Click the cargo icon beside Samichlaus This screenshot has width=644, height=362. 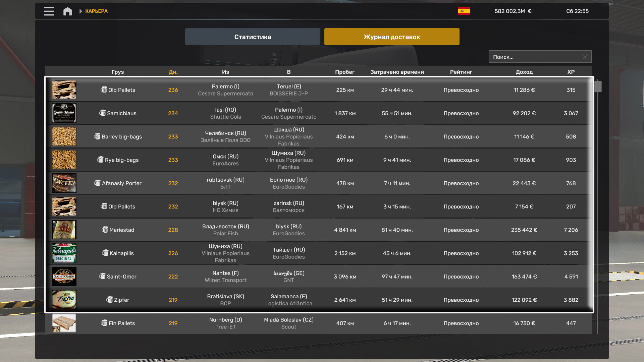pyautogui.click(x=102, y=113)
